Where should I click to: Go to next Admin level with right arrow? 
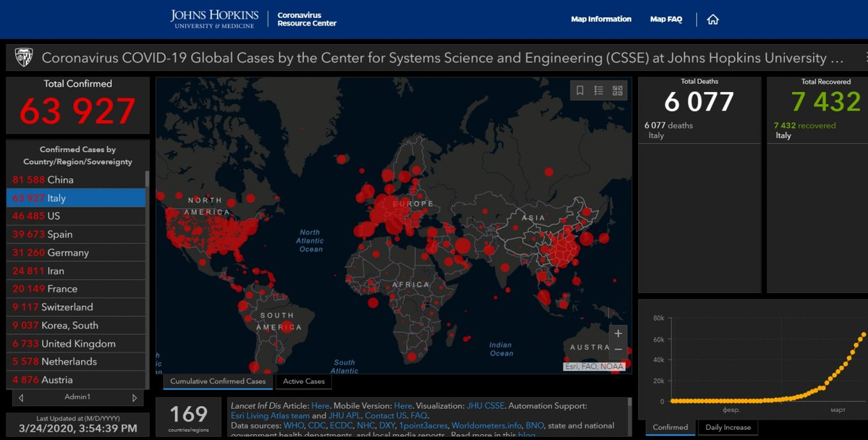click(x=135, y=397)
